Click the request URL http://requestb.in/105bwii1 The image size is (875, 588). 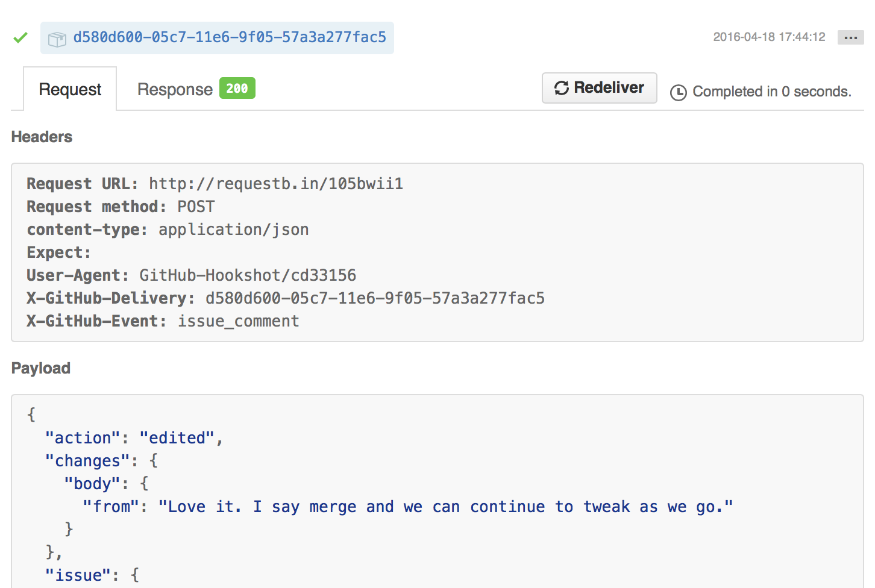(276, 184)
